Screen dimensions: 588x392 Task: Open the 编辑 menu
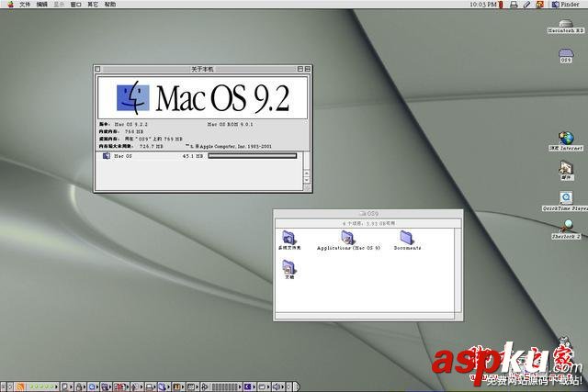point(41,5)
